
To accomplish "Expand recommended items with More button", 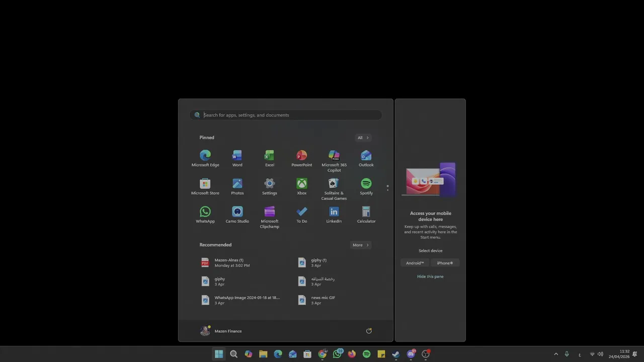I will point(361,245).
